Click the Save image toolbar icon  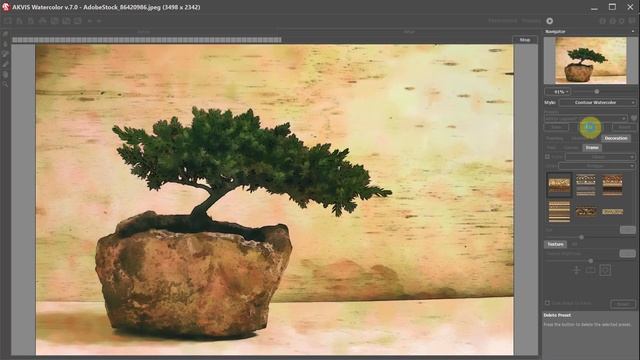(x=31, y=21)
